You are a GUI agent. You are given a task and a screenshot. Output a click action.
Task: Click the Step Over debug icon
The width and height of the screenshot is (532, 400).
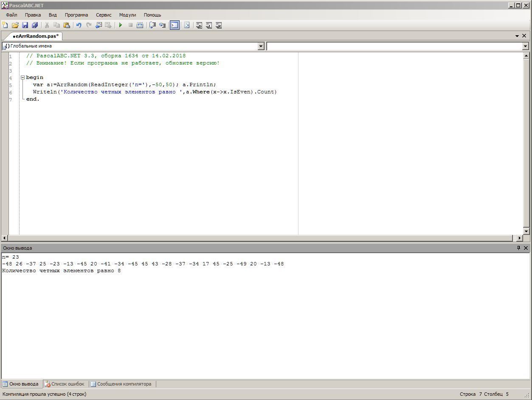pos(152,25)
